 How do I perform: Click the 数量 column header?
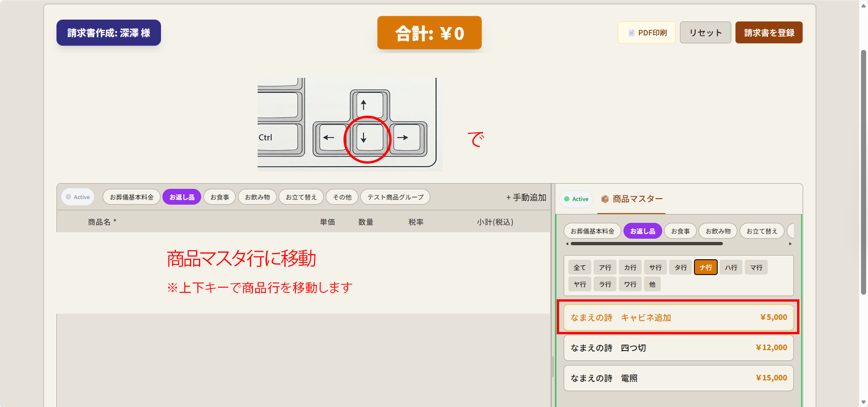pos(365,222)
